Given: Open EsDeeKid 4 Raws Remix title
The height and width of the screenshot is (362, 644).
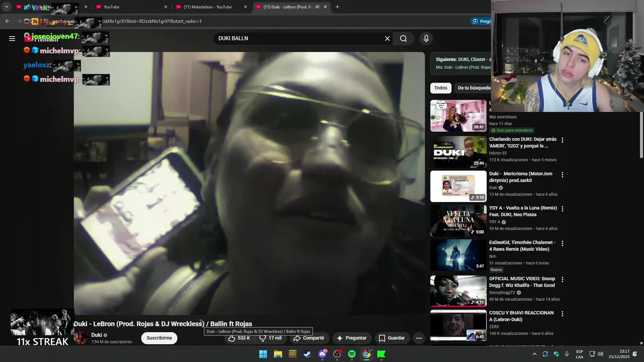Looking at the screenshot, I should (522, 246).
